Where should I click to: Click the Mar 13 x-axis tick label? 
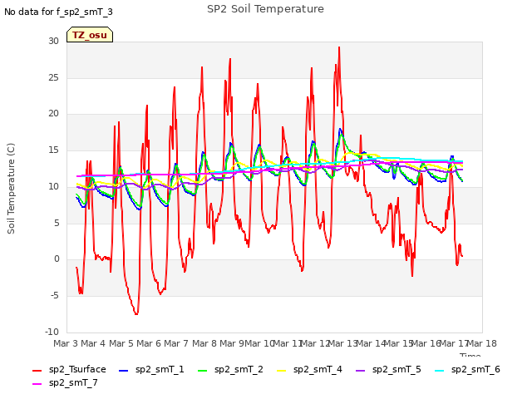click(x=342, y=343)
